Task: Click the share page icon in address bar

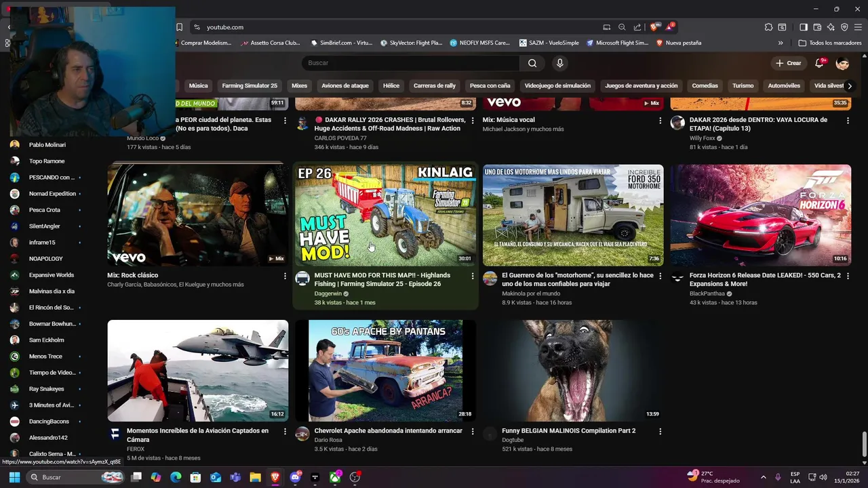Action: [x=637, y=27]
